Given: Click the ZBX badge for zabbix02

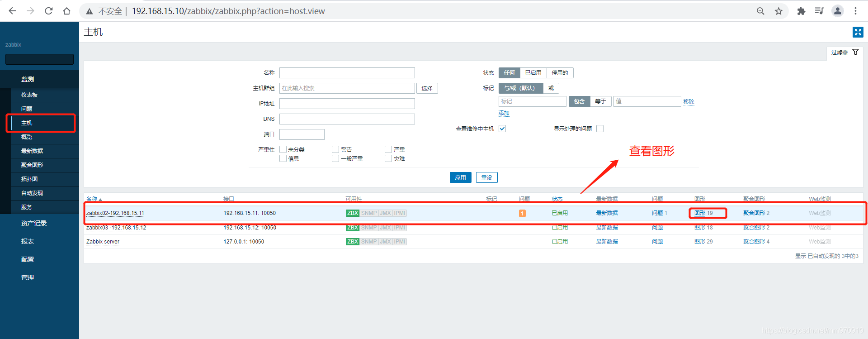Looking at the screenshot, I should coord(353,213).
